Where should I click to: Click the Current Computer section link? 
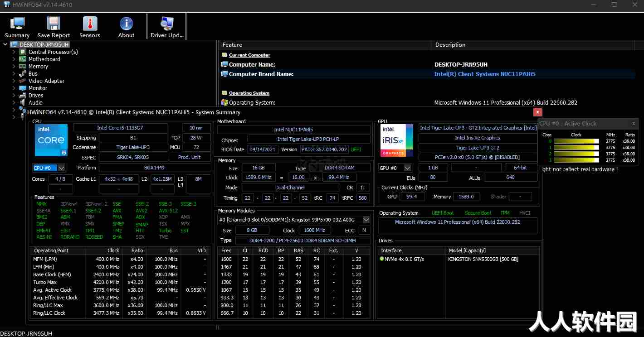(x=249, y=55)
